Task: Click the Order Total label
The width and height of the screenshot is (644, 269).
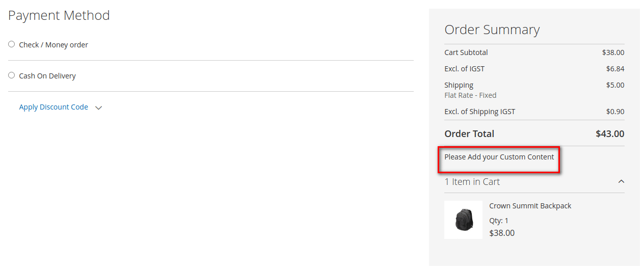Action: coord(469,133)
